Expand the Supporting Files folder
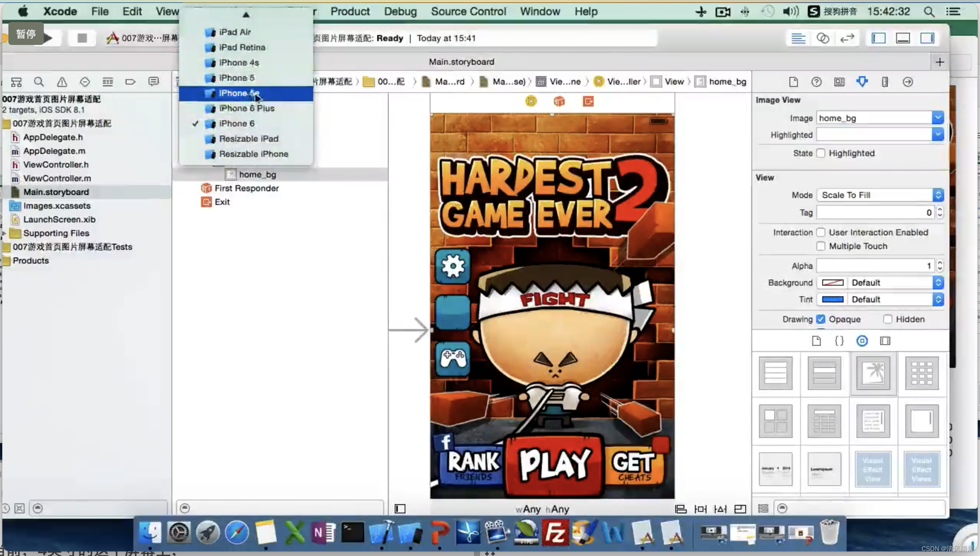980x556 pixels. (4, 233)
